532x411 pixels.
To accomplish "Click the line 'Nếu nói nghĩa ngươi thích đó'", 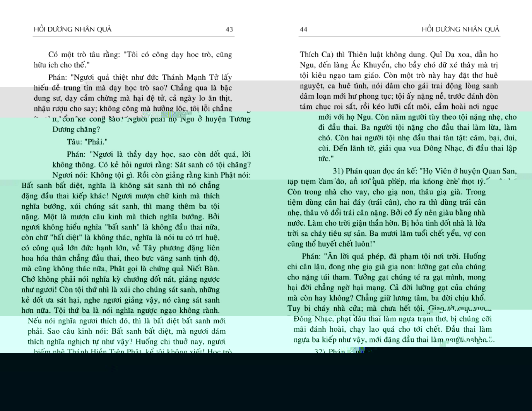I will 127,321.
